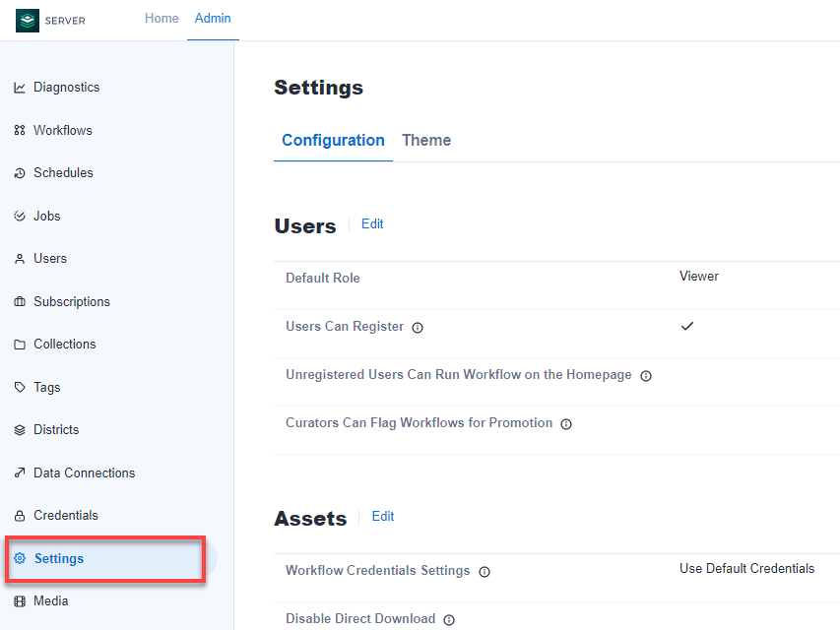Click the Workflows nodes icon

[20, 130]
